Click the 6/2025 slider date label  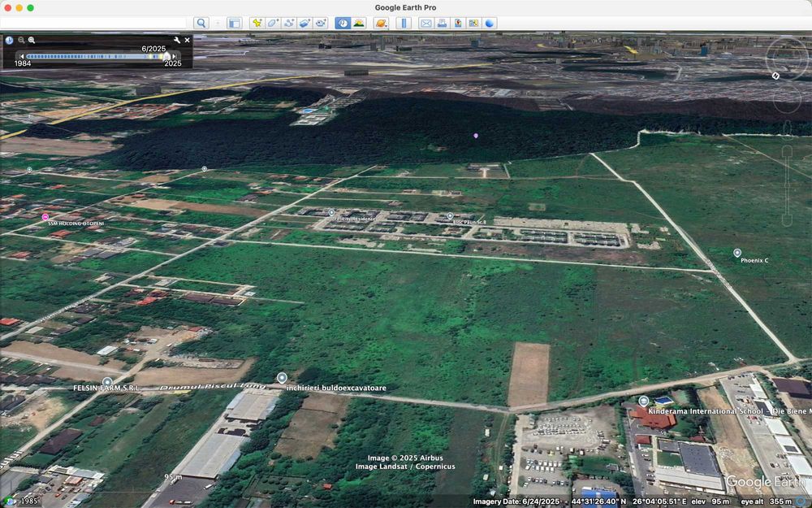(153, 49)
